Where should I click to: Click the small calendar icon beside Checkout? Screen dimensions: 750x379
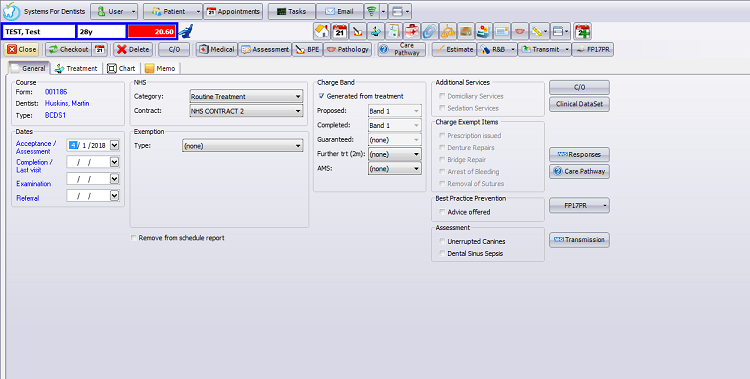point(99,49)
